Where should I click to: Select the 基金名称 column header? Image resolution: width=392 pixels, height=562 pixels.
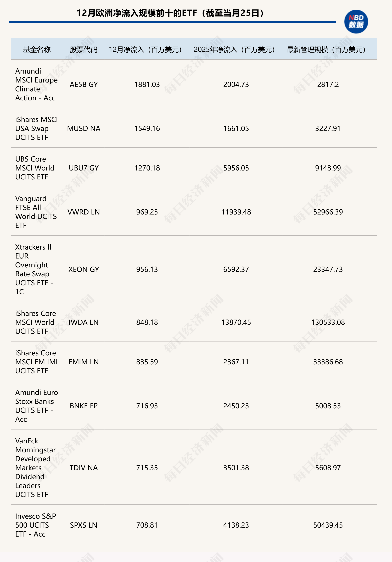(37, 49)
